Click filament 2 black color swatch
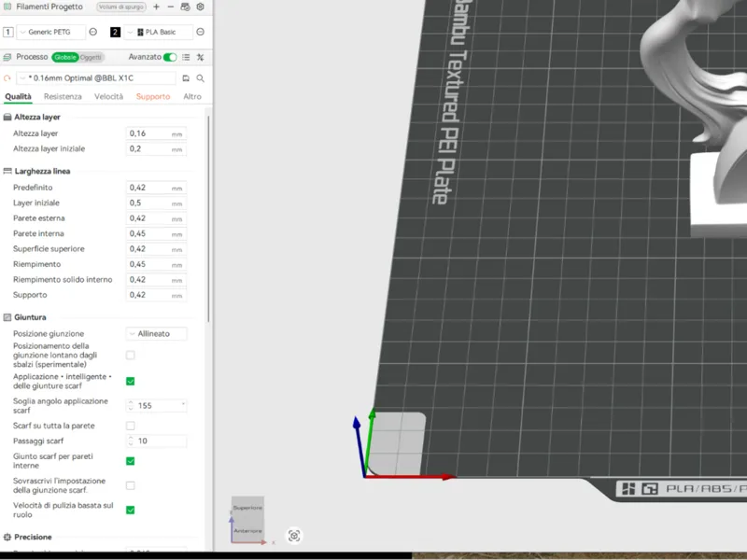747x560 pixels. (115, 32)
